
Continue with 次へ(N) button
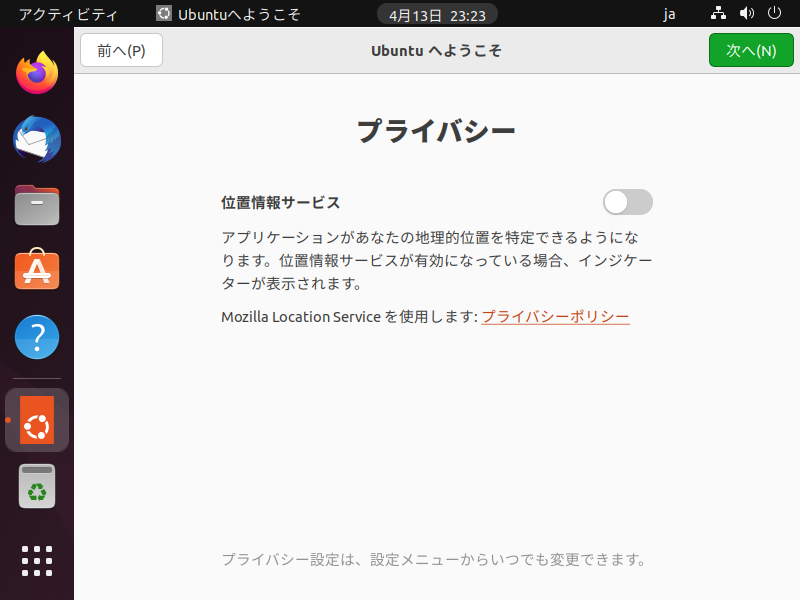751,50
